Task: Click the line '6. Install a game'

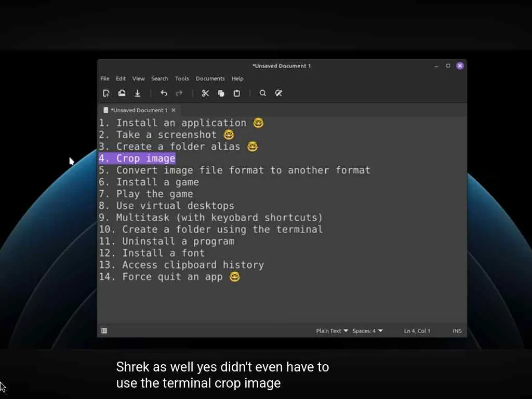Action: (x=149, y=182)
